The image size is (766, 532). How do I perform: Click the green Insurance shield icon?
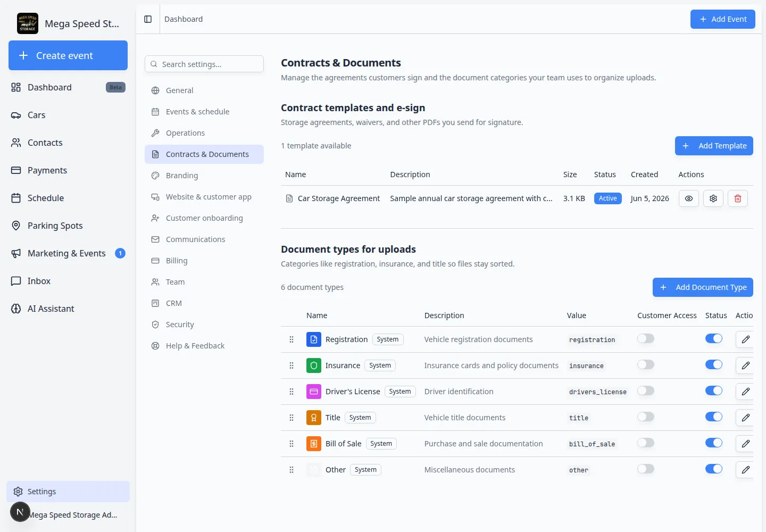click(x=314, y=365)
